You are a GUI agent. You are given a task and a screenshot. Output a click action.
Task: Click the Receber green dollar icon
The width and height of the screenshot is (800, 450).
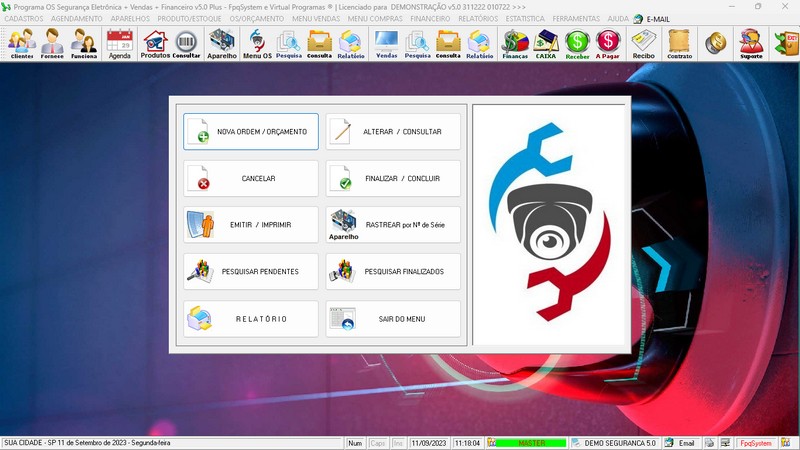[577, 44]
